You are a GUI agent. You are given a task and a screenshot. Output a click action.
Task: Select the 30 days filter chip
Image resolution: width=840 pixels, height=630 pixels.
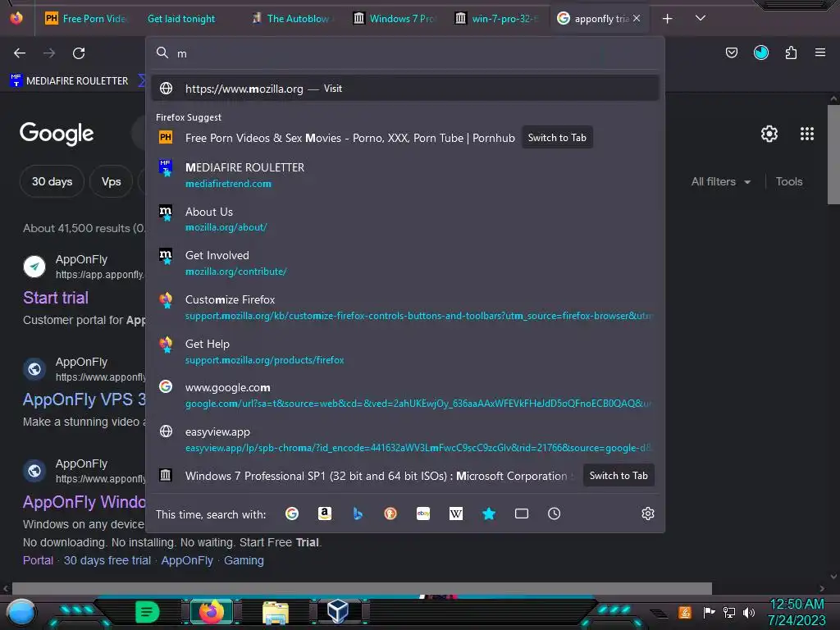point(52,181)
